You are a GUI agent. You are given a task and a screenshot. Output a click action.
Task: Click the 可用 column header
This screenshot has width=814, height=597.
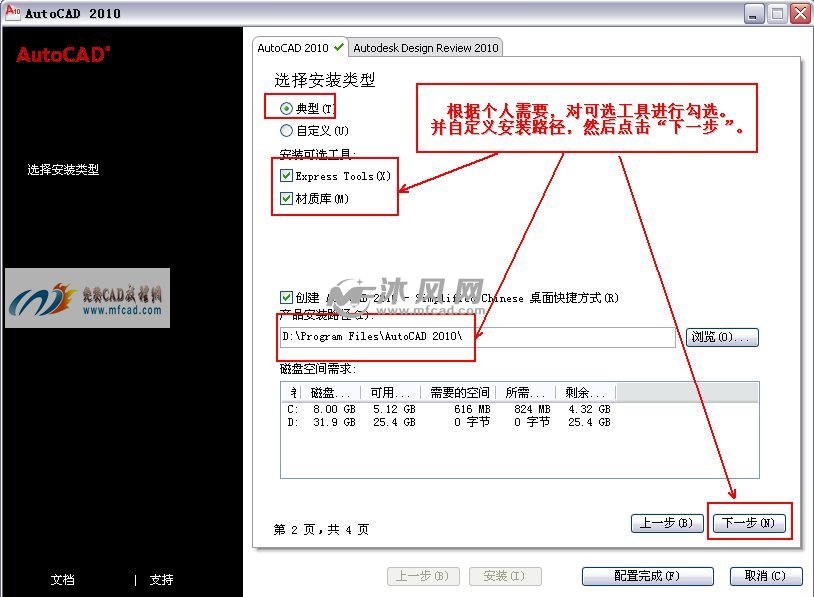pos(390,392)
